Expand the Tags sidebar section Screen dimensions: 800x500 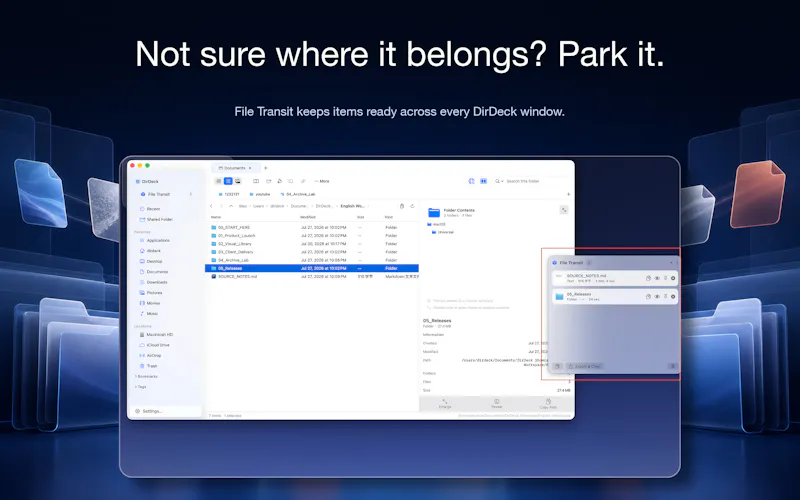coord(141,387)
